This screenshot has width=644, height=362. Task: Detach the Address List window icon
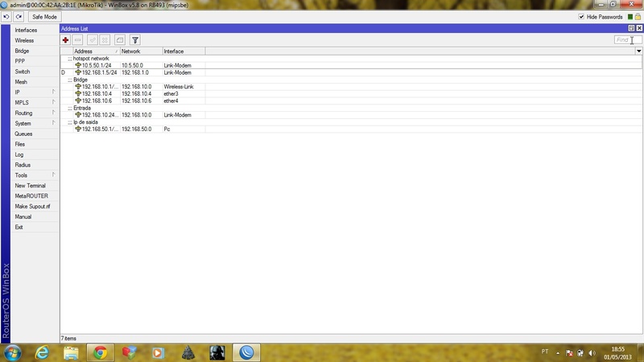[x=631, y=28]
